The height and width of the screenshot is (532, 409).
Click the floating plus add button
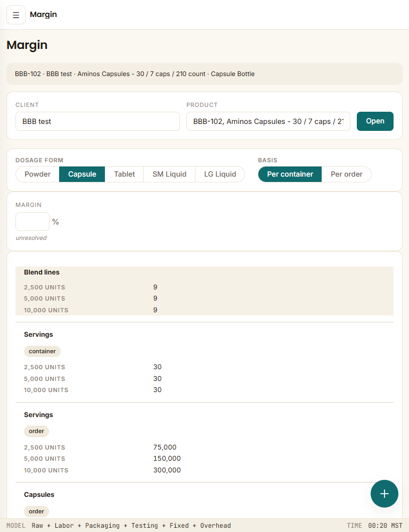pyautogui.click(x=384, y=494)
